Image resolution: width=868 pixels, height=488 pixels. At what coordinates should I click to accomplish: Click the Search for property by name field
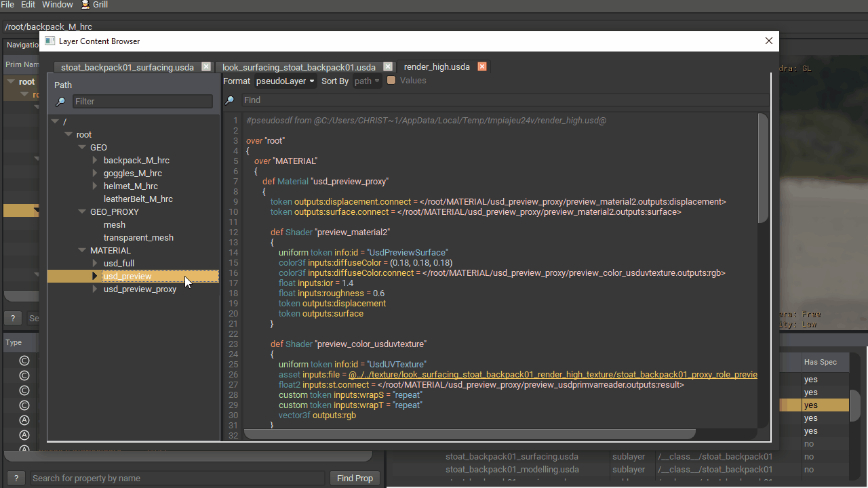click(177, 479)
